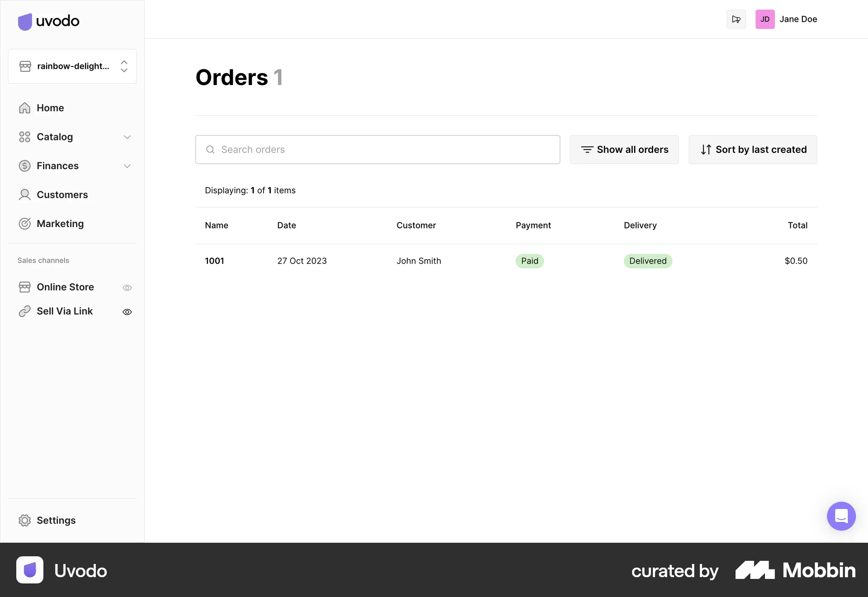Toggle Sell Via Link visibility eye icon
Viewport: 868px width, 597px height.
point(127,312)
